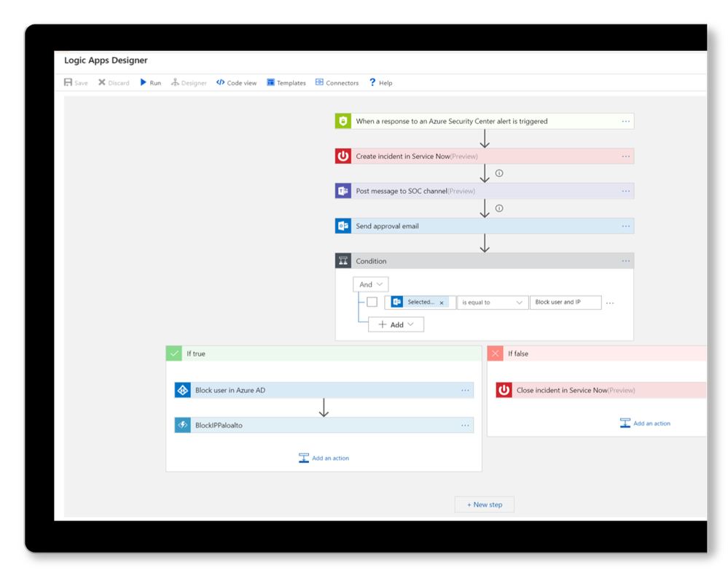Viewport: 728px width, 578px height.
Task: Click Add an action under If false
Action: pos(645,423)
